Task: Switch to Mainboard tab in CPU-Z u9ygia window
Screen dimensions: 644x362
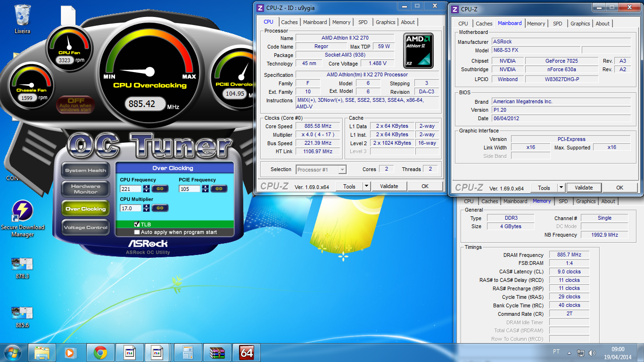Action: (x=315, y=22)
